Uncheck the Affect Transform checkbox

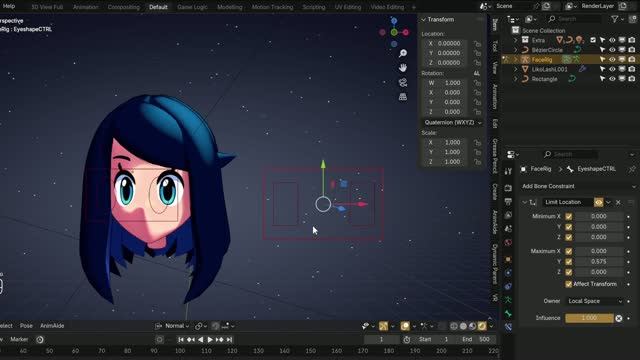coord(569,284)
